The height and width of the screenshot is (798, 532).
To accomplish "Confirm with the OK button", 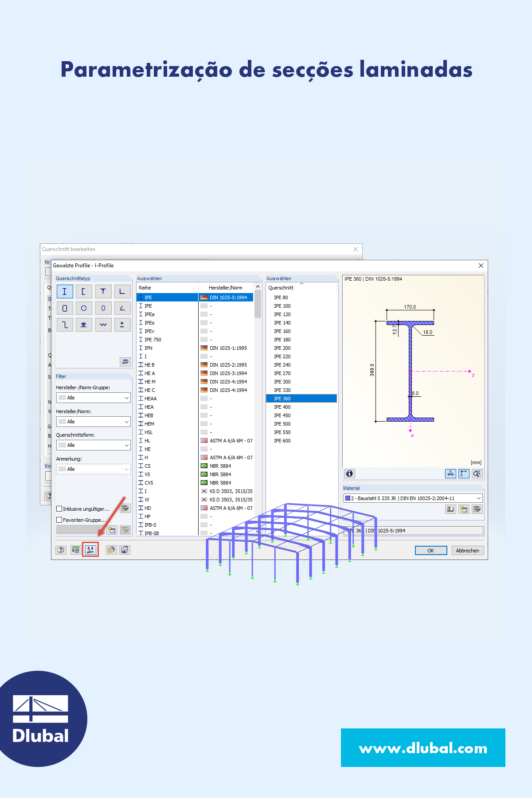I will 430,551.
